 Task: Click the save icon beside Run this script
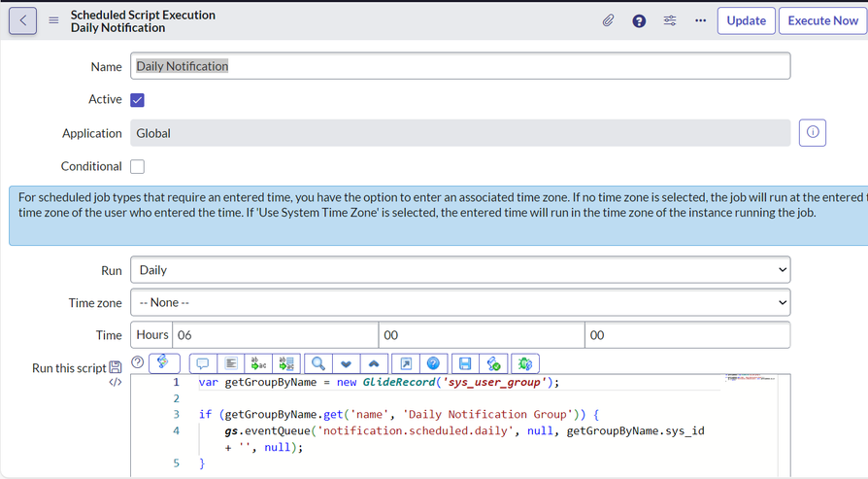pos(116,367)
